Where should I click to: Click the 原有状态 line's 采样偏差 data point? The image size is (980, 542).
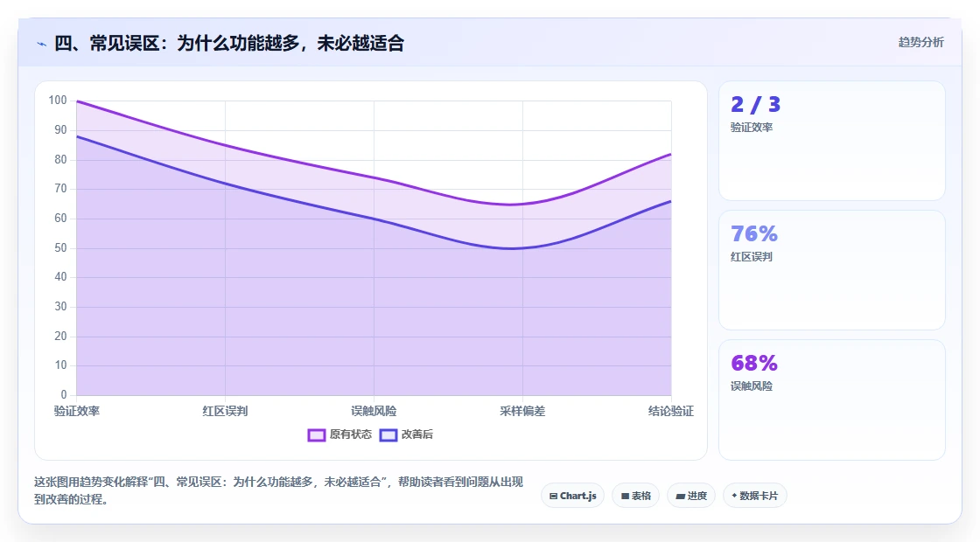pyautogui.click(x=522, y=205)
